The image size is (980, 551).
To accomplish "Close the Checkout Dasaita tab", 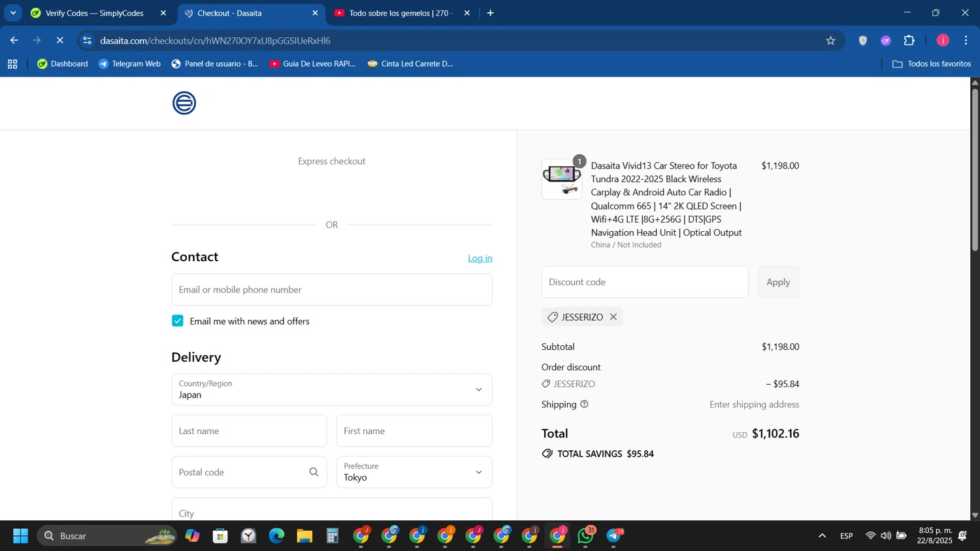I will pyautogui.click(x=315, y=13).
